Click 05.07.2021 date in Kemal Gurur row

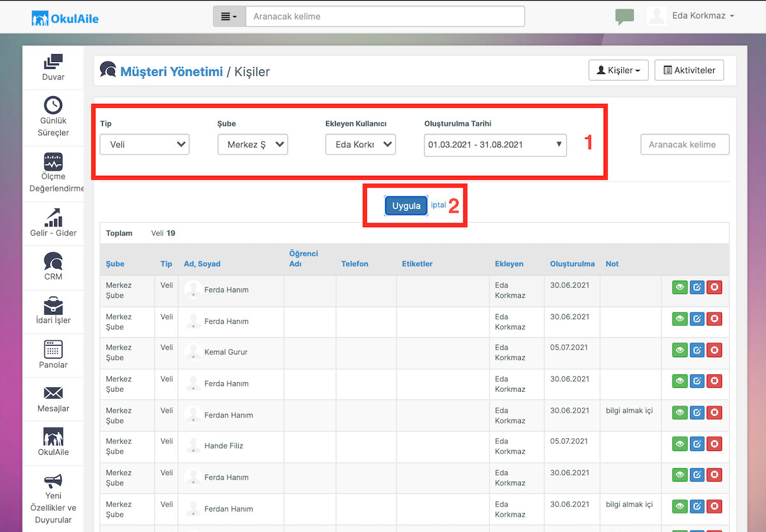pos(569,348)
